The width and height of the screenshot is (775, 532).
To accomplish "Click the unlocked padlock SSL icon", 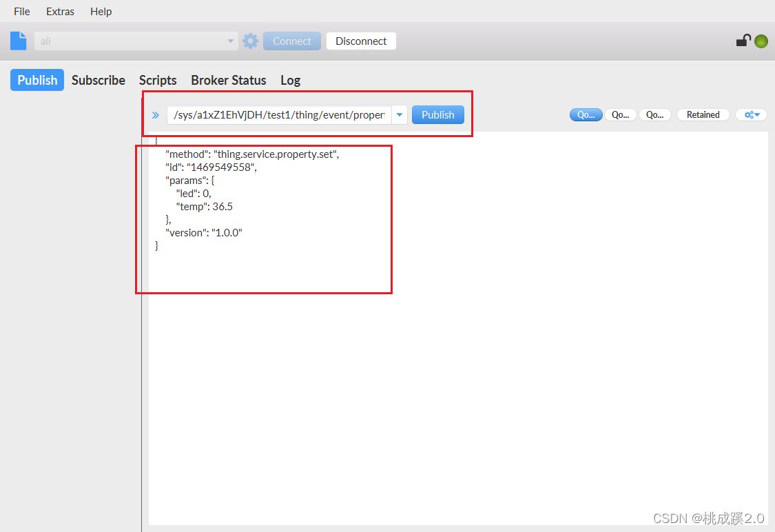I will [x=743, y=41].
